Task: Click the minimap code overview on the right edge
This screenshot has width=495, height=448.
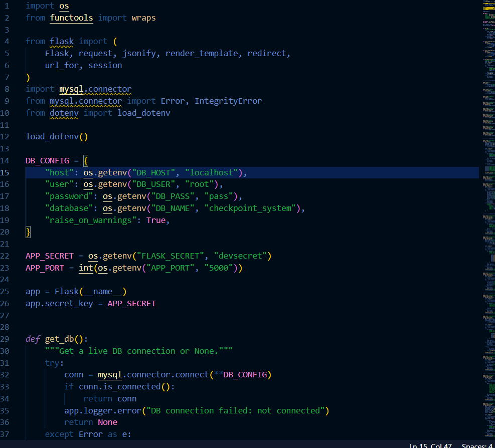Action: pyautogui.click(x=488, y=219)
